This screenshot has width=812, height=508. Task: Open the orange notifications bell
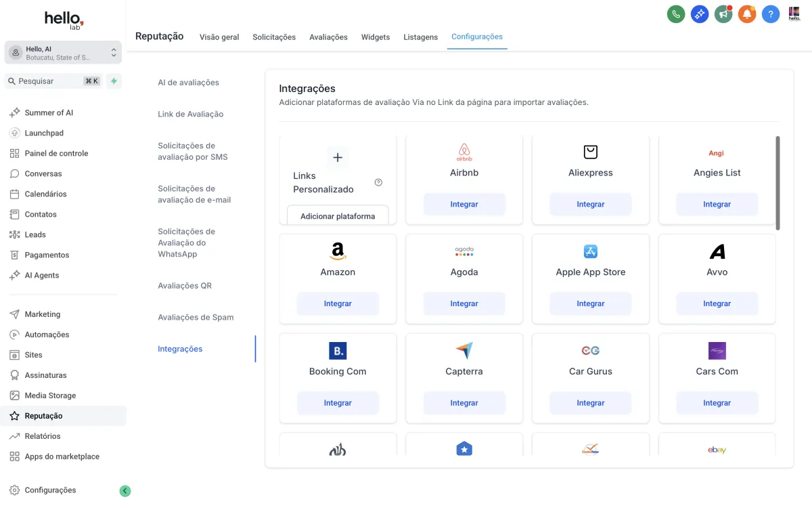pyautogui.click(x=747, y=14)
